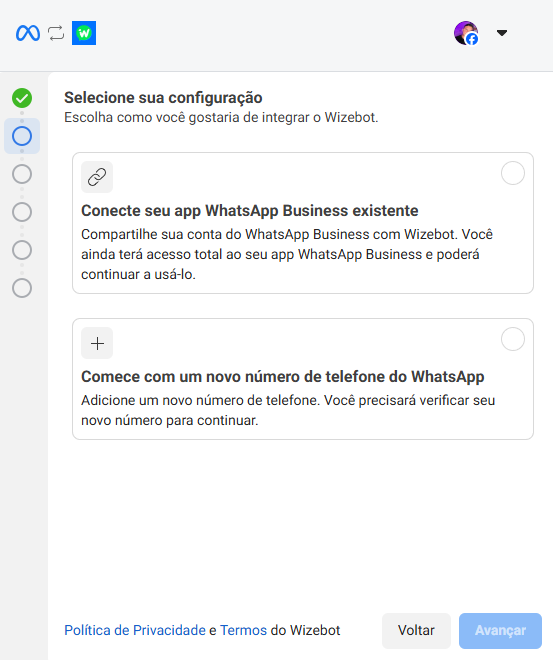Open the Facebook profile avatar

click(x=466, y=33)
